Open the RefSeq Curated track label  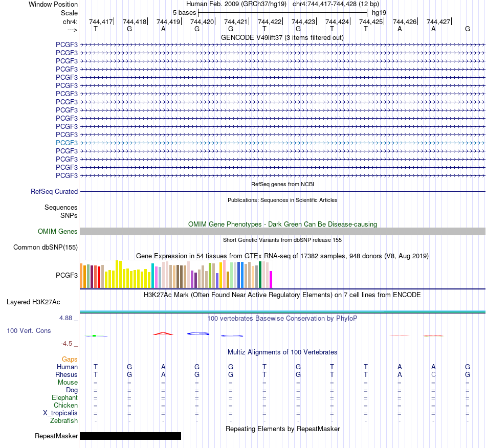click(x=54, y=191)
